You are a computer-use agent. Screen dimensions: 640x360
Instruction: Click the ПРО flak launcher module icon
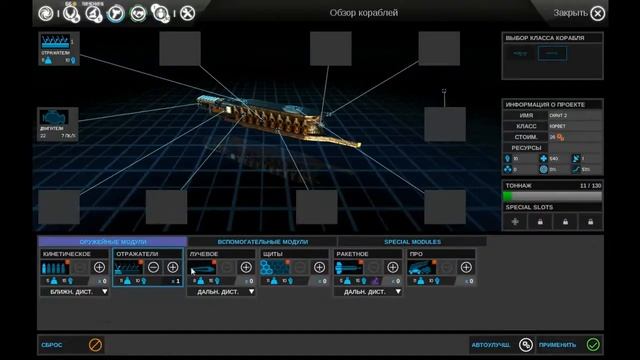click(x=422, y=267)
